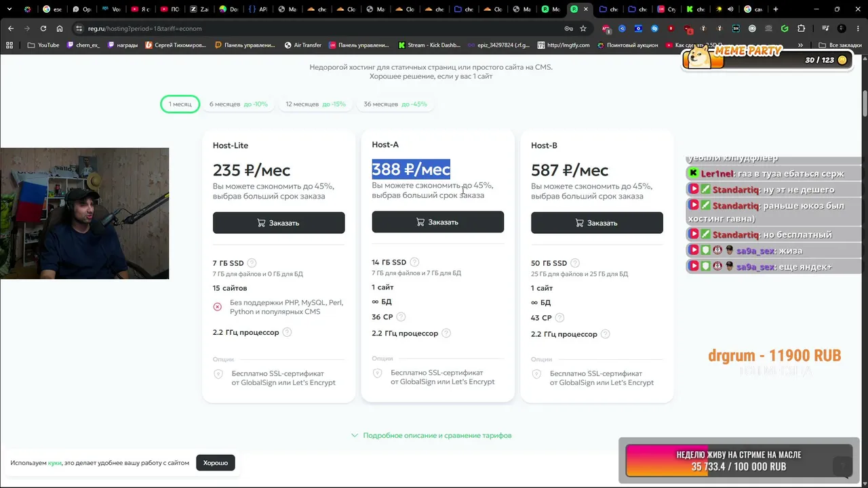The image size is (868, 488).
Task: Close the active reg.ru tab
Action: 587,9
